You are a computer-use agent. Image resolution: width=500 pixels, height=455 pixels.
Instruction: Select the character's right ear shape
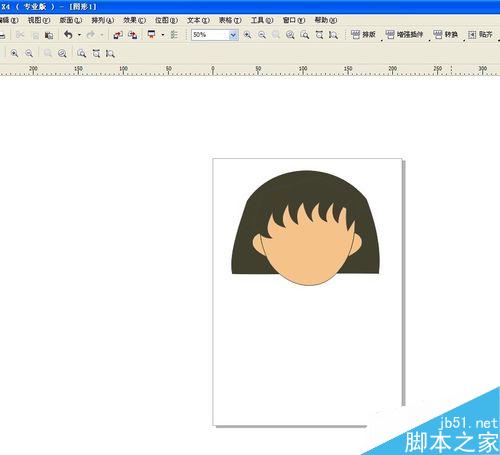pos(356,245)
